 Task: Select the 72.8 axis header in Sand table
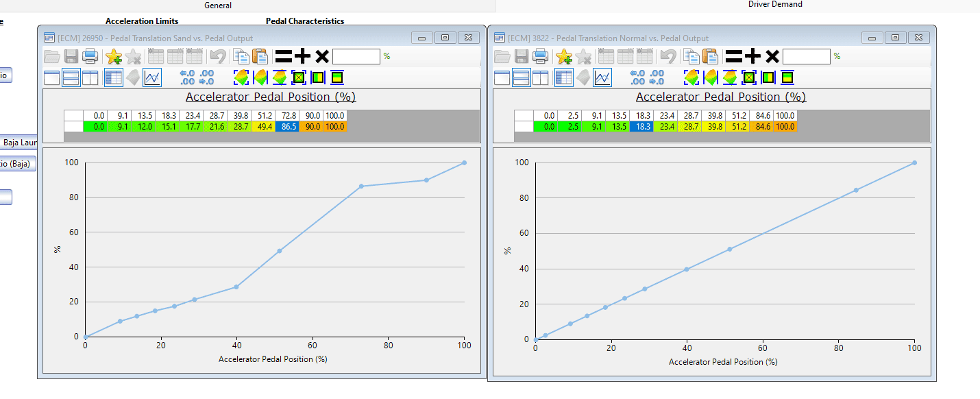tap(288, 116)
